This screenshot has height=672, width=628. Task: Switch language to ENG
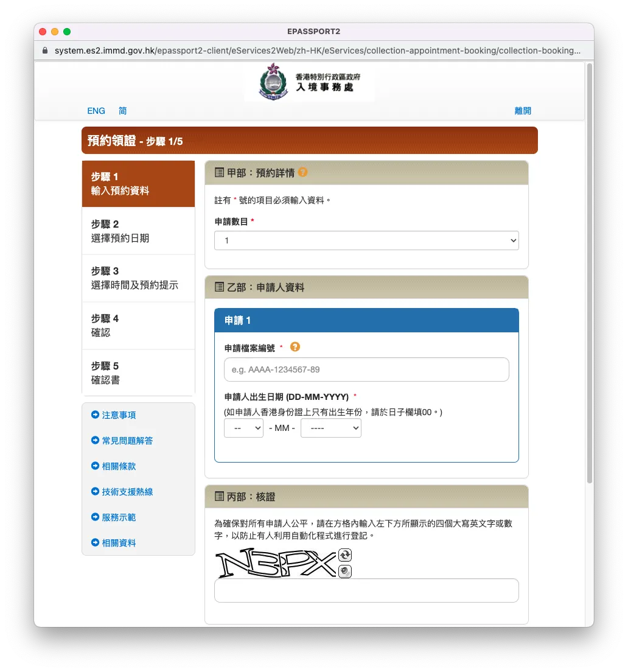(x=96, y=111)
